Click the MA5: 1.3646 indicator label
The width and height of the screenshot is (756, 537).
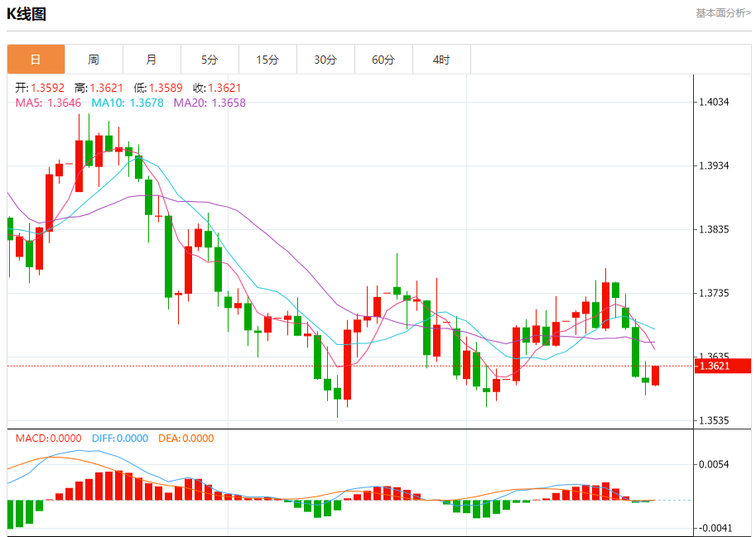48,103
